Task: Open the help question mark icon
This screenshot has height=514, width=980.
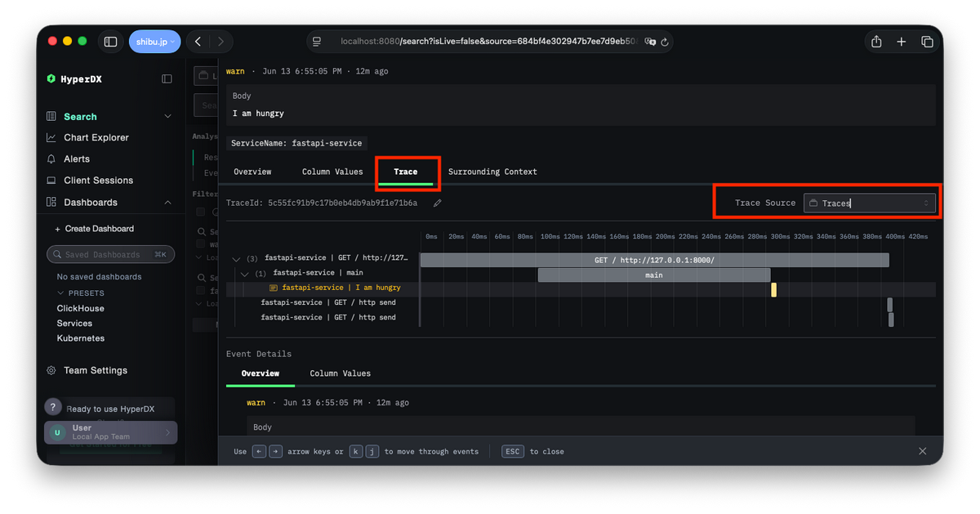Action: tap(53, 407)
